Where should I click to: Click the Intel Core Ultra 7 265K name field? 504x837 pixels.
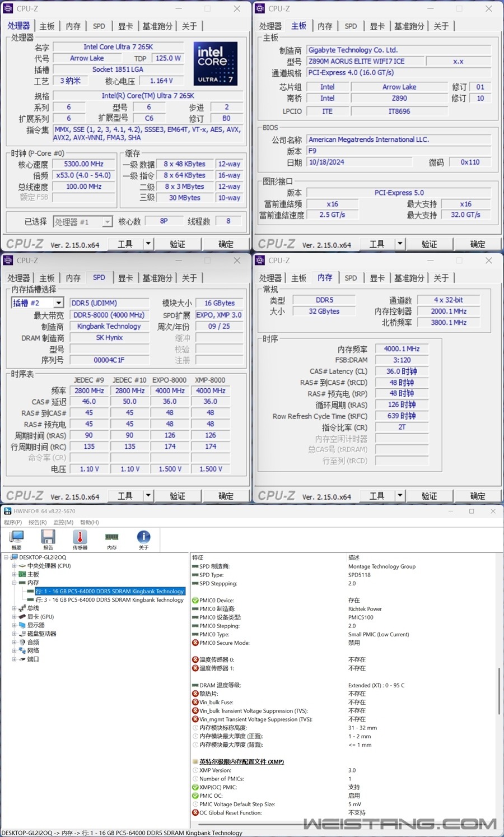[x=118, y=47]
